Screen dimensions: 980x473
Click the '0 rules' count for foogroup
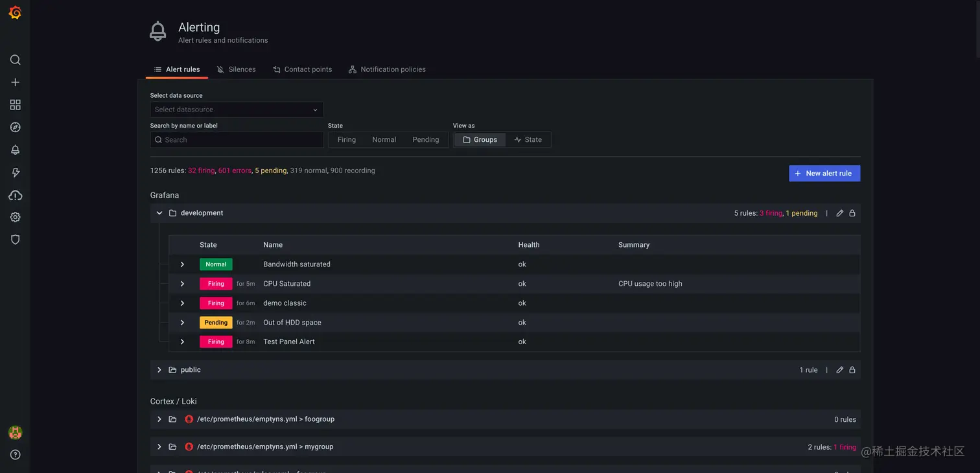coord(845,420)
